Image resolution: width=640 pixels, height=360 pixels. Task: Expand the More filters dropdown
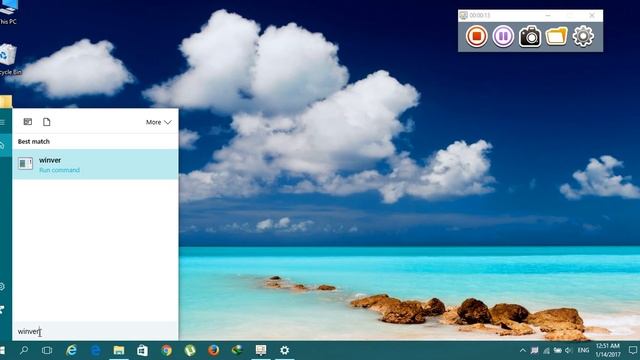[x=159, y=122]
